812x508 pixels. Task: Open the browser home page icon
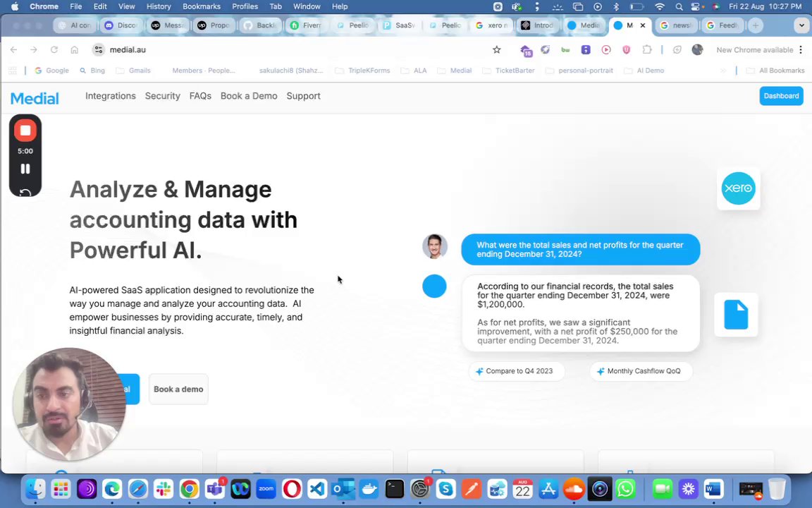(x=74, y=50)
